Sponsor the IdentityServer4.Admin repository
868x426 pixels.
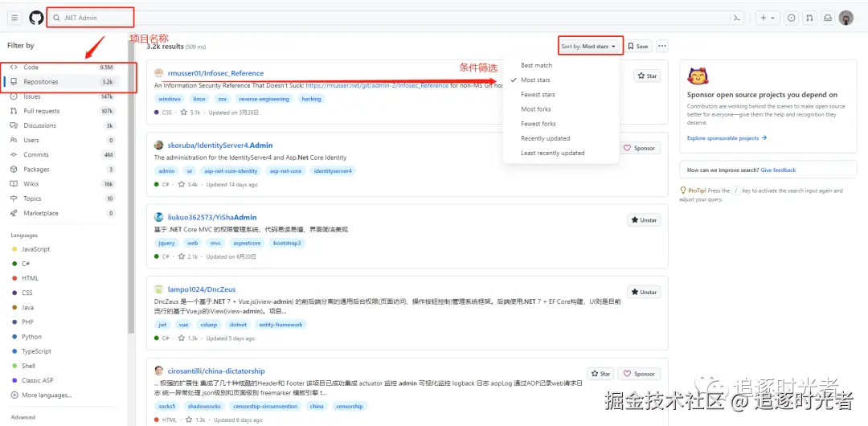(640, 148)
